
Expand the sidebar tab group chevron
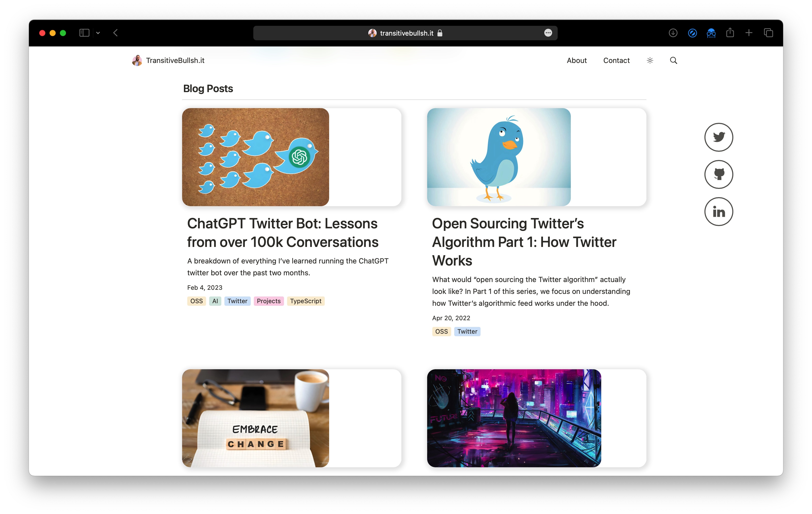point(98,33)
